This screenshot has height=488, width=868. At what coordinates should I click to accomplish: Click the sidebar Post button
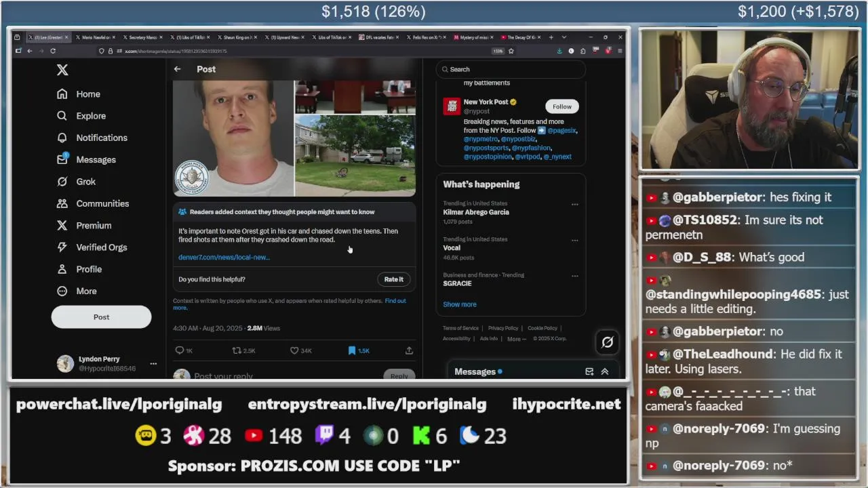[101, 317]
